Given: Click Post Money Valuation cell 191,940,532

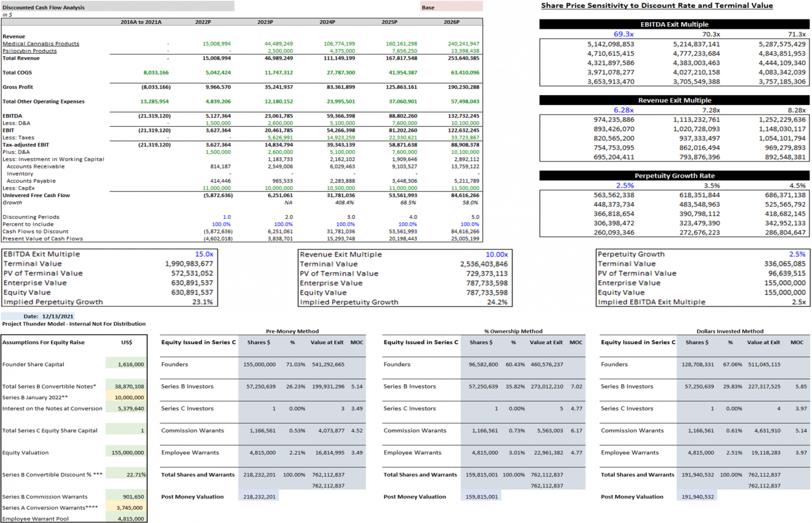Looking at the screenshot, I should click(x=698, y=497).
